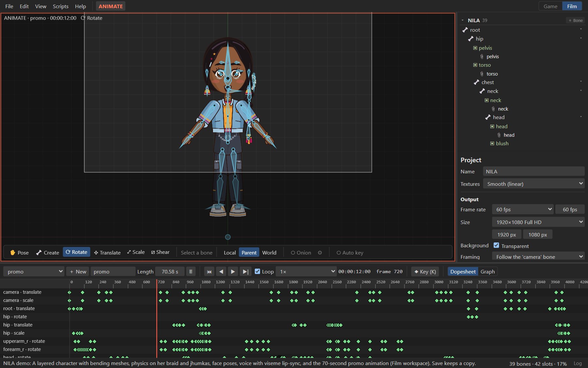Select the Pose tool
Image resolution: width=588 pixels, height=368 pixels.
(x=19, y=253)
